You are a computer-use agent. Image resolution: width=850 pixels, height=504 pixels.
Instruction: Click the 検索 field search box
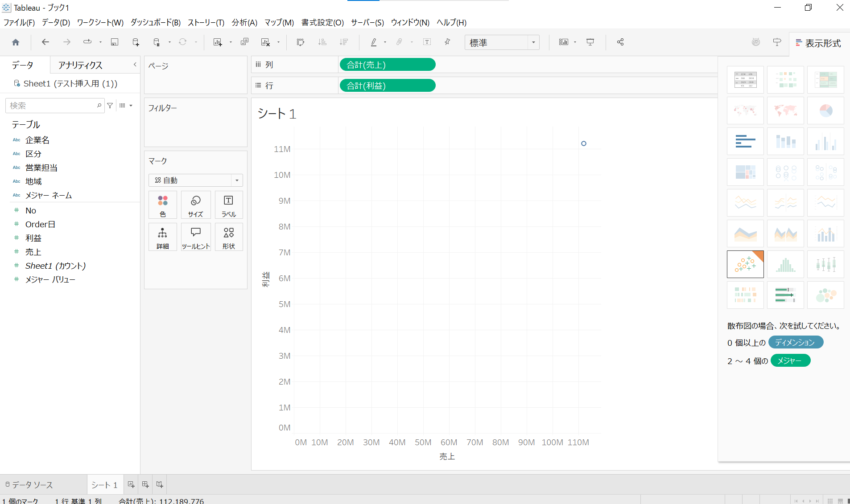click(x=51, y=106)
